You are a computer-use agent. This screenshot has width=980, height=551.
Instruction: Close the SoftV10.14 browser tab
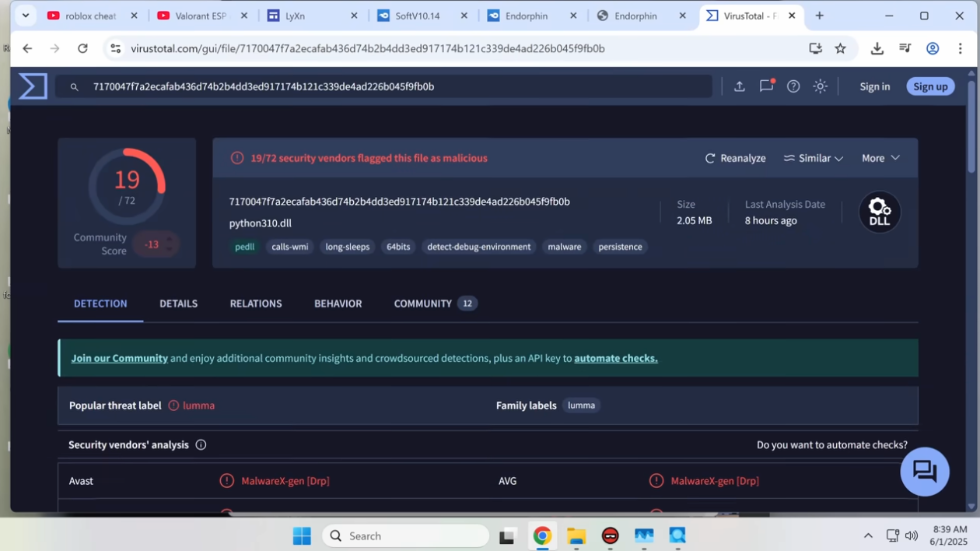pyautogui.click(x=464, y=16)
